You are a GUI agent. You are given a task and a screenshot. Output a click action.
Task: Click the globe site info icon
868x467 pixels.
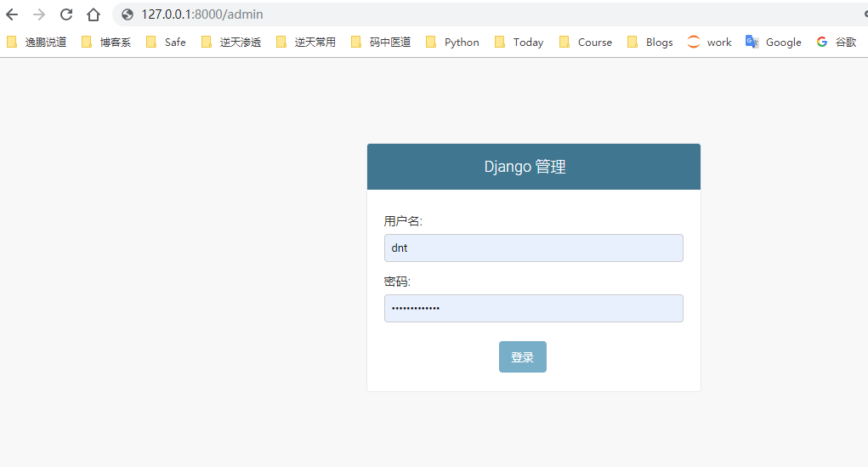click(128, 14)
